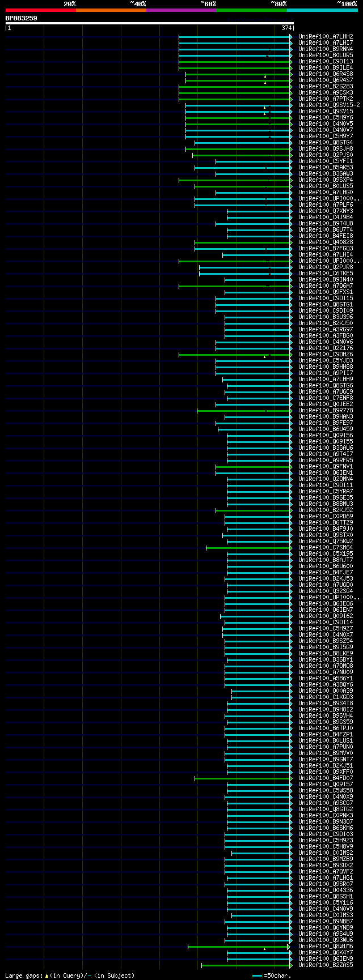Click the UniRef100_C5YFI1 entry
The width and height of the screenshot is (363, 980).
(326, 161)
